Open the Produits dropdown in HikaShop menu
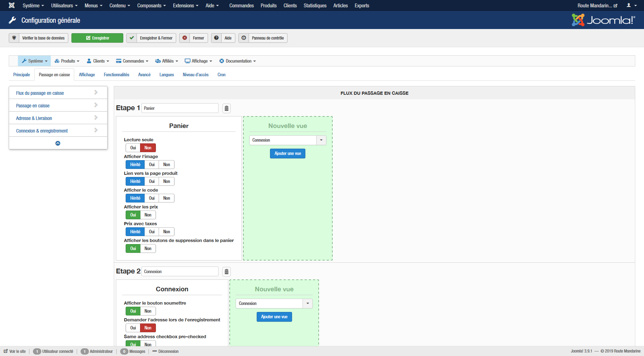Screen dimensions: 644x356 click(x=67, y=61)
